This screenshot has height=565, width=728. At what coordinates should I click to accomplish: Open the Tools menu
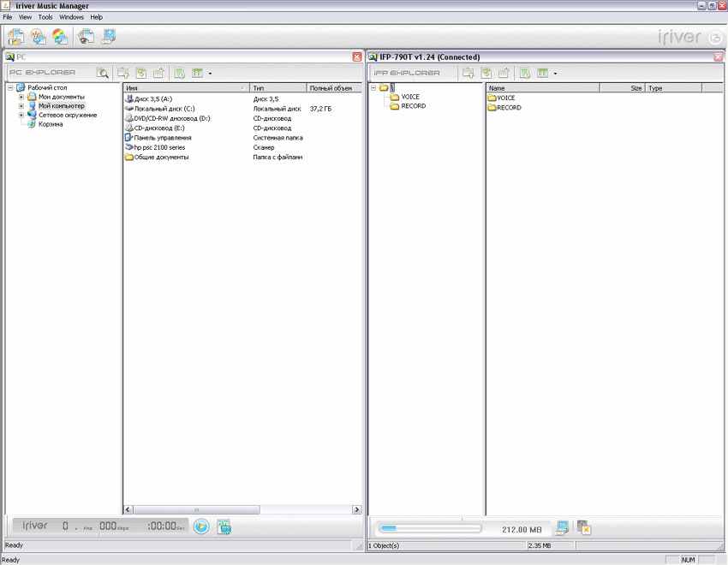pos(45,17)
